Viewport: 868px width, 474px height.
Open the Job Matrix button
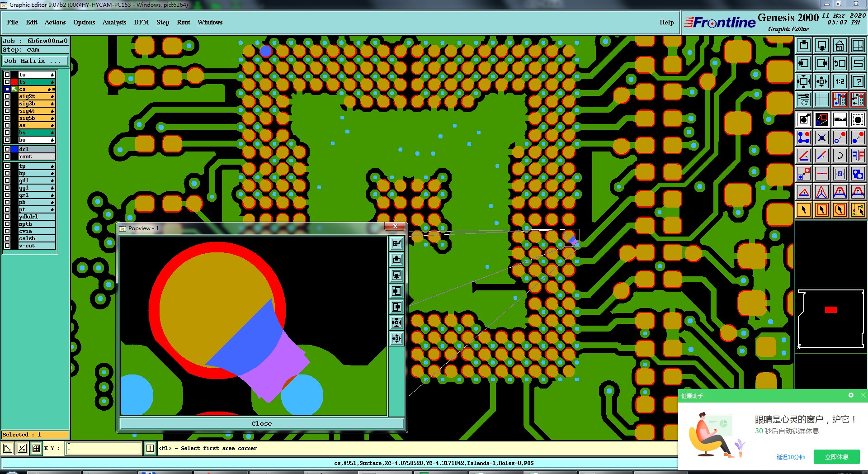coord(35,61)
